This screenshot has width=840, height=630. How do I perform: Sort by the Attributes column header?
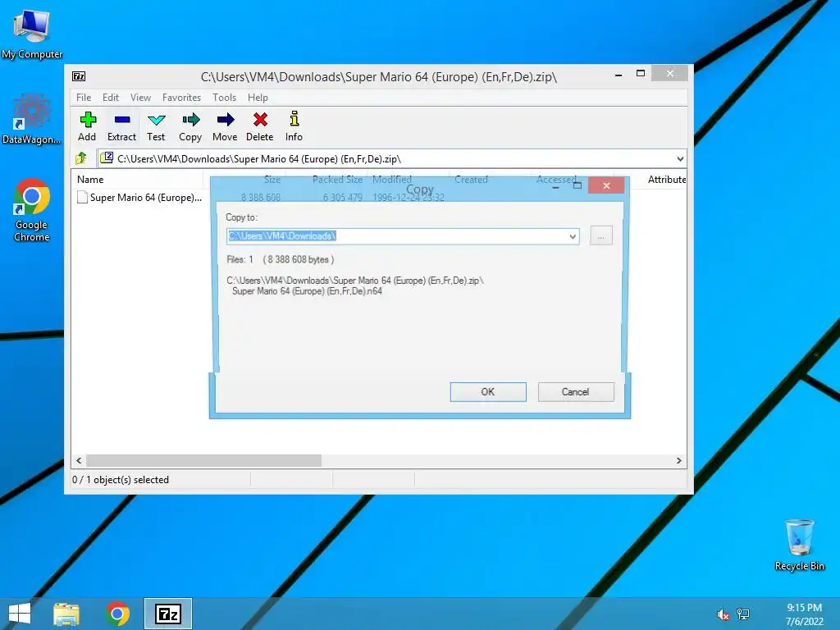666,180
